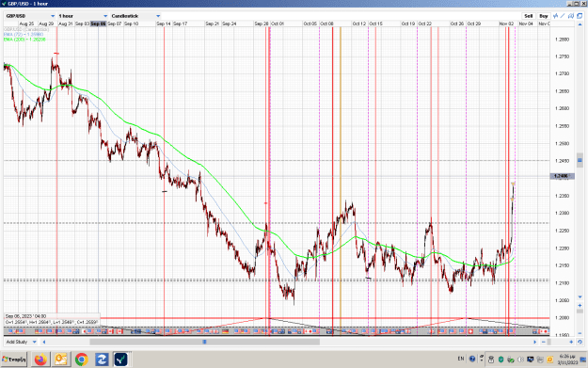Select the draw trend line tool icon
Viewport: 588px width, 368px height.
click(563, 16)
